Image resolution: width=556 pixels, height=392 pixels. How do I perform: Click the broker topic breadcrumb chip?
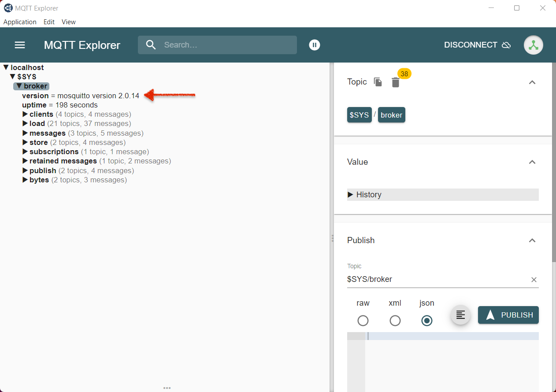[392, 115]
